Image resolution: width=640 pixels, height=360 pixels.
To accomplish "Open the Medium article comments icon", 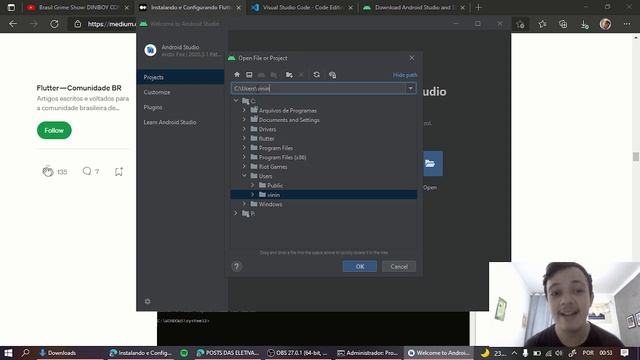I will point(87,171).
